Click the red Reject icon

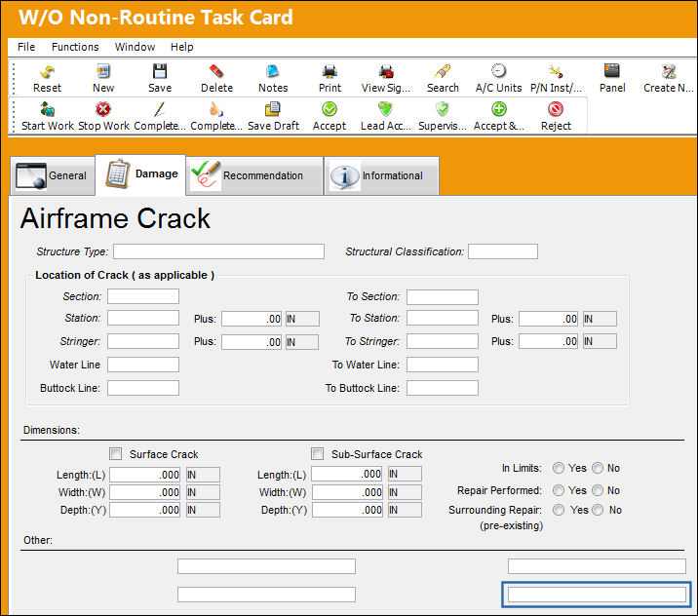click(x=556, y=109)
